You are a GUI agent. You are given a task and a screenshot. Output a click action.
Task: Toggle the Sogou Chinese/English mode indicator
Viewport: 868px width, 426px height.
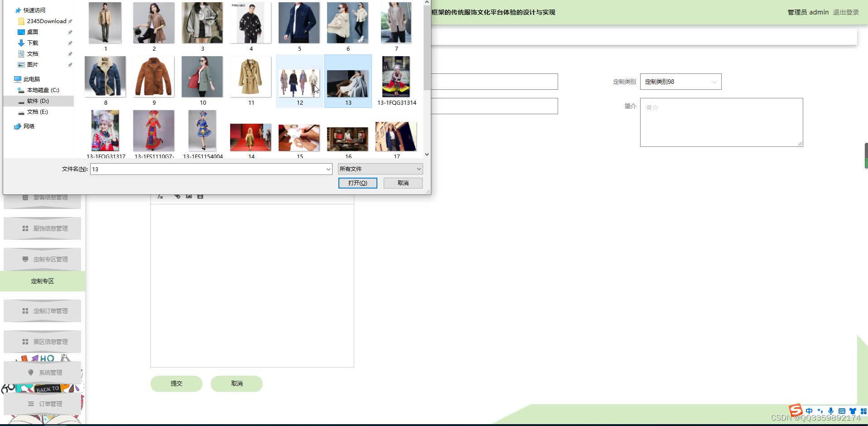(x=809, y=411)
